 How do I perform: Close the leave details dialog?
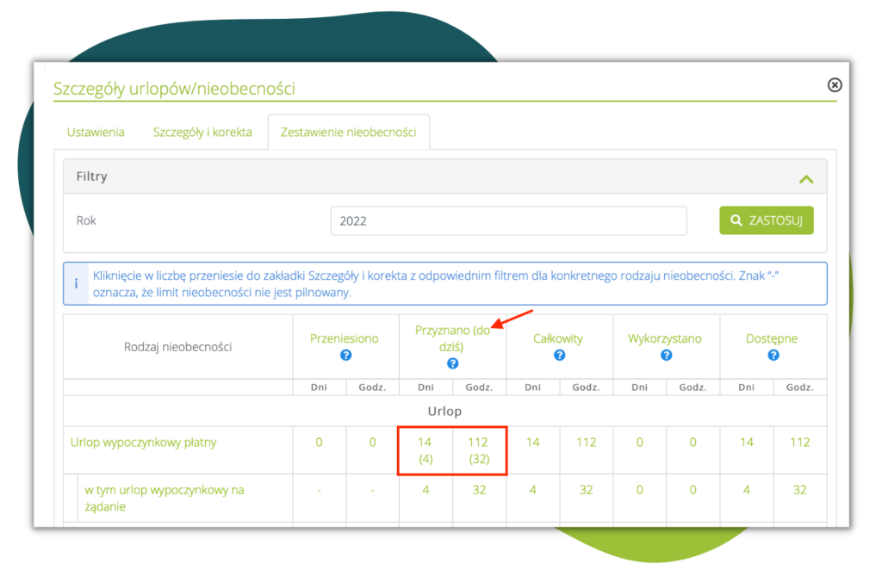pyautogui.click(x=834, y=84)
